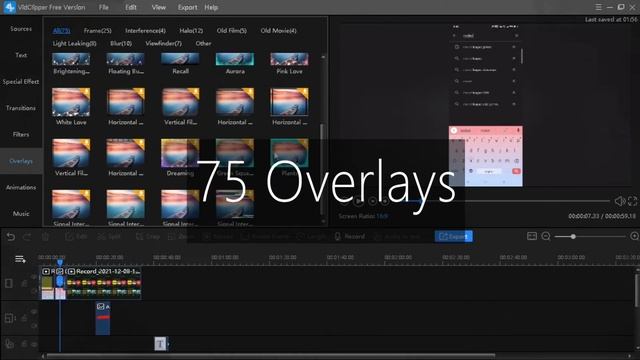Click the timeline zoom out icon
The width and height of the screenshot is (640, 360).
click(546, 236)
